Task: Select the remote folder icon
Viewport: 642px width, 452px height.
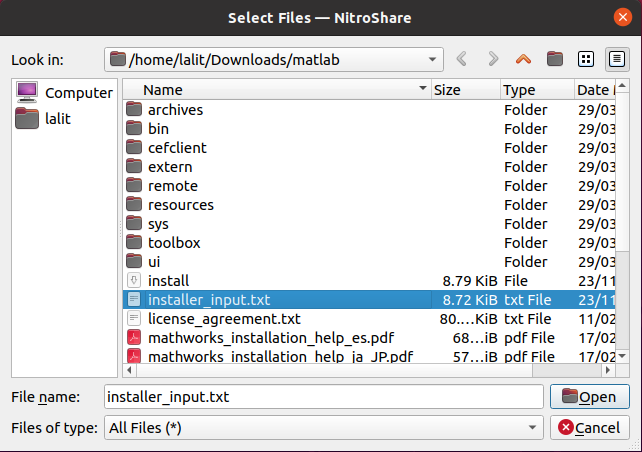Action: point(134,185)
